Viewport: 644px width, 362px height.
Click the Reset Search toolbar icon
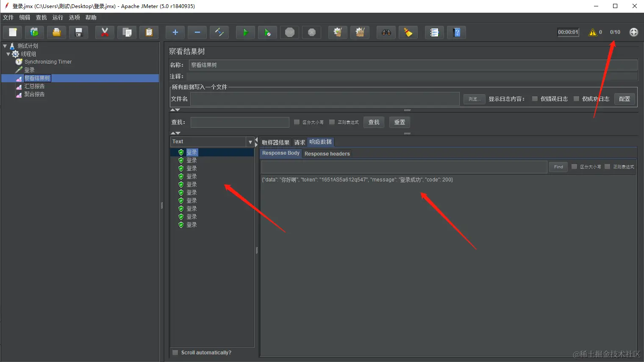(408, 32)
